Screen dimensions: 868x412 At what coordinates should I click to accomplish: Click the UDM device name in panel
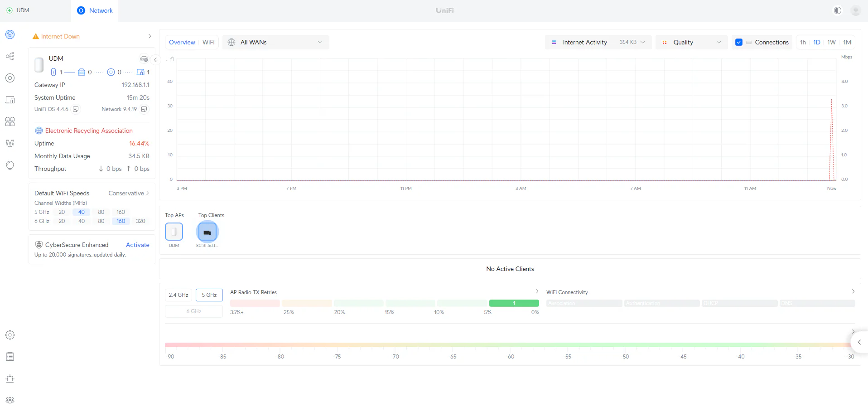pyautogui.click(x=56, y=58)
